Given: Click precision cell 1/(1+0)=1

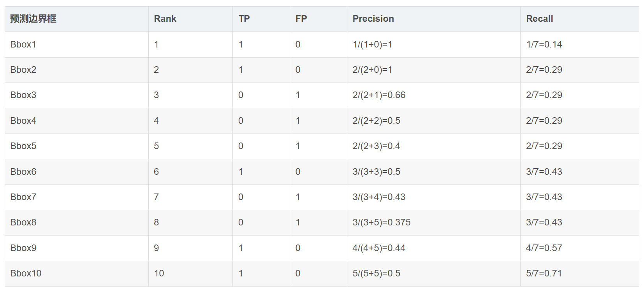Looking at the screenshot, I should click(372, 44).
